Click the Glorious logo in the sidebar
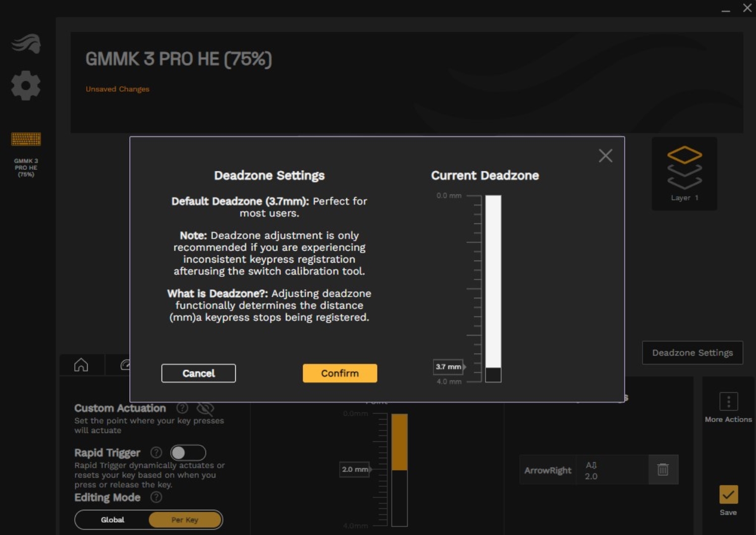 (26, 44)
